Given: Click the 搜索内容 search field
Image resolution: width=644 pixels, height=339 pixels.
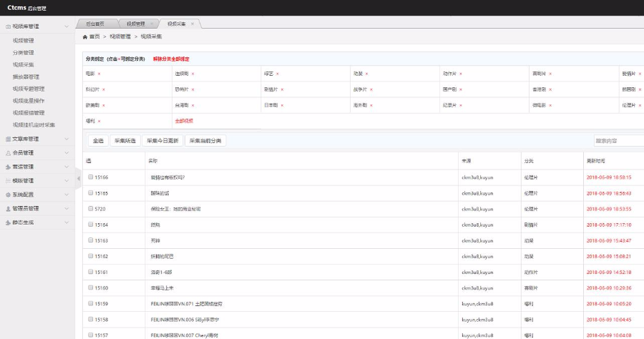Looking at the screenshot, I should (619, 141).
